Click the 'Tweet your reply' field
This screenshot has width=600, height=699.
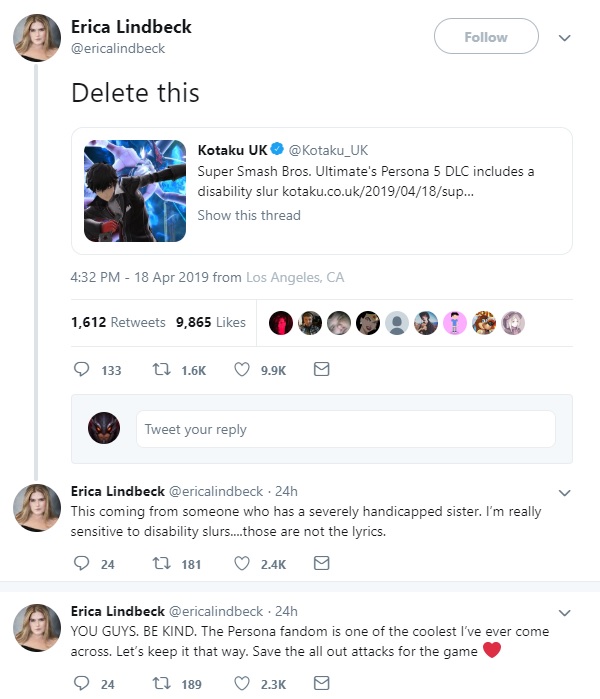pos(345,429)
